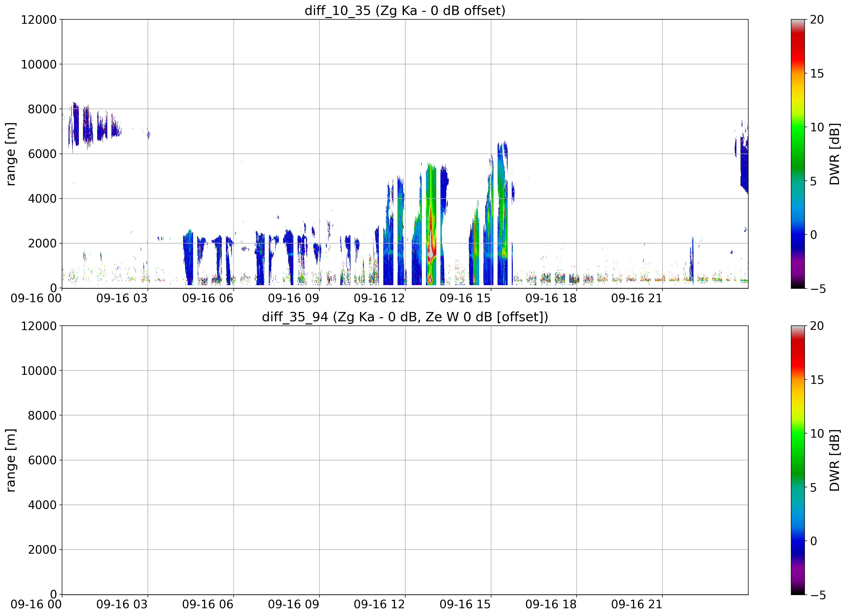This screenshot has width=847, height=616.
Task: Click x-tick '09-16 15' under diff_35_94 plot
Action: coord(465,604)
